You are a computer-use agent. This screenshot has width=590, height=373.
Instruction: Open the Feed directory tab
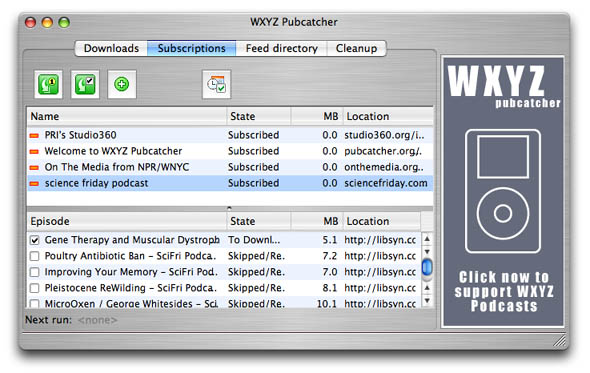(x=281, y=49)
